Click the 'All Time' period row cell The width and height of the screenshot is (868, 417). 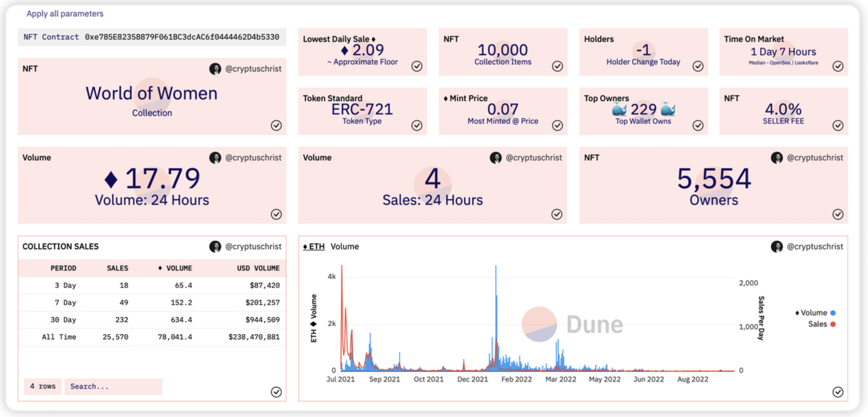coord(59,337)
